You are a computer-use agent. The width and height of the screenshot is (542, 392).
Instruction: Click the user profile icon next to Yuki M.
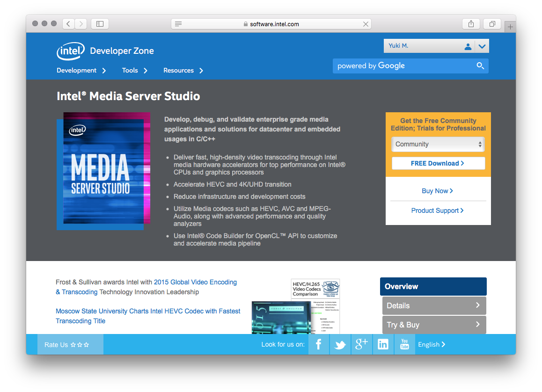click(468, 46)
